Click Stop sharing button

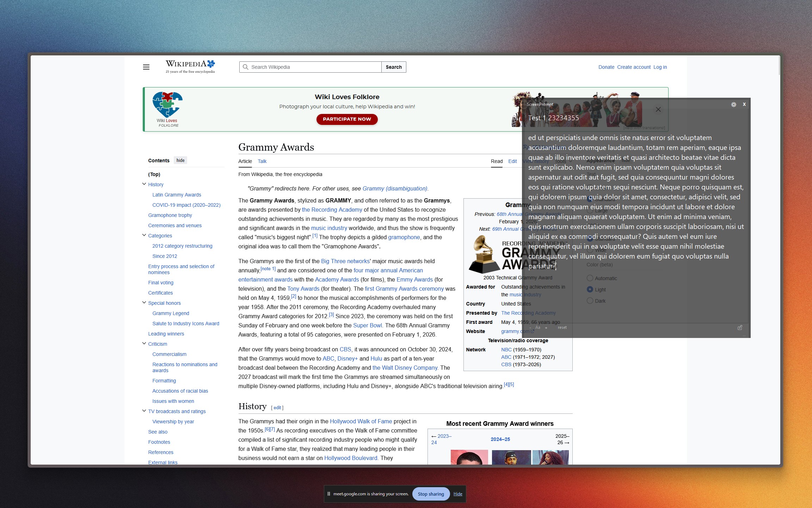[431, 494]
